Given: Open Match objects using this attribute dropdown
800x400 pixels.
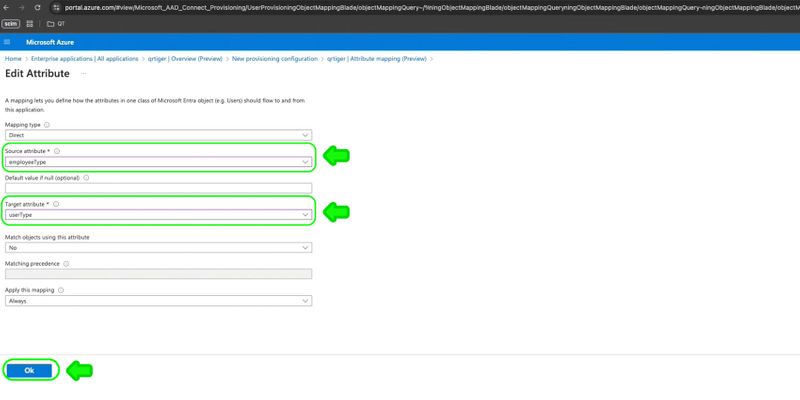Looking at the screenshot, I should tap(158, 247).
